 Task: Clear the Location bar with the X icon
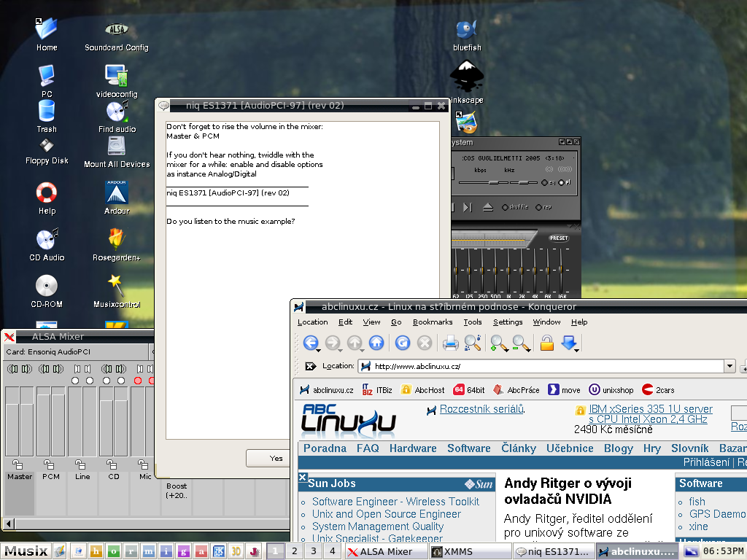click(x=310, y=366)
